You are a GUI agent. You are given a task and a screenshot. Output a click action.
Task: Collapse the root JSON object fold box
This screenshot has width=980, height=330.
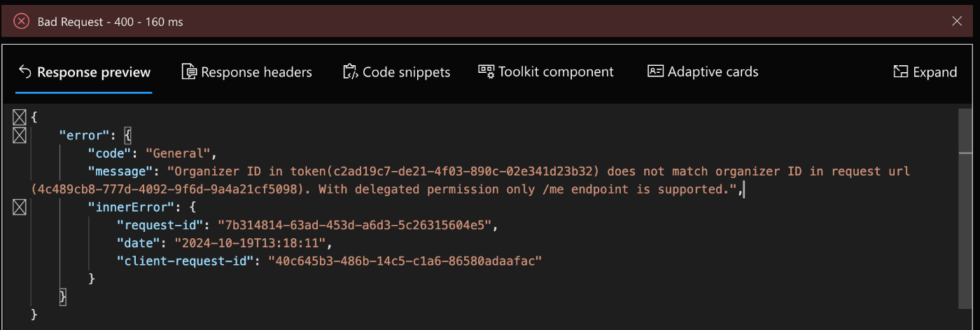19,117
